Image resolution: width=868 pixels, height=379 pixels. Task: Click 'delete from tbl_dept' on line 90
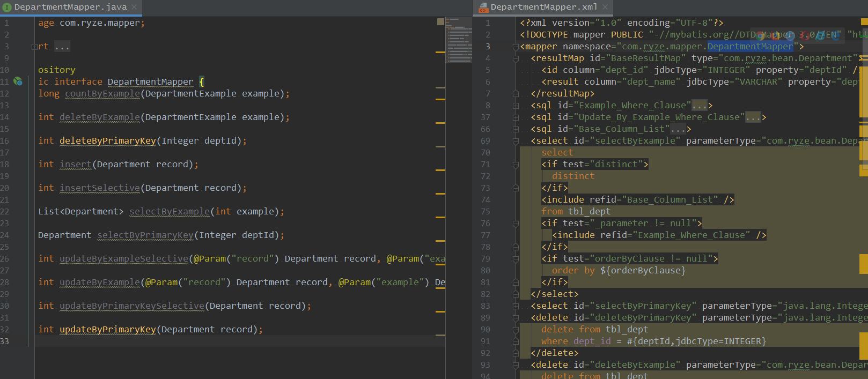(x=595, y=330)
